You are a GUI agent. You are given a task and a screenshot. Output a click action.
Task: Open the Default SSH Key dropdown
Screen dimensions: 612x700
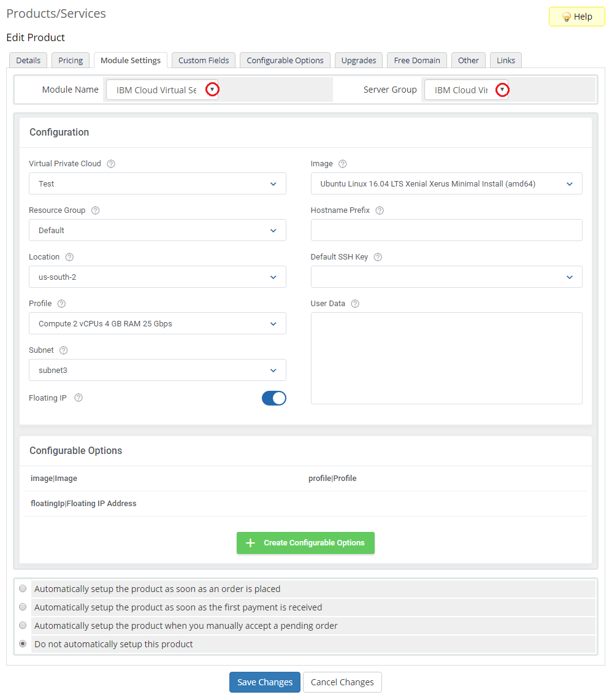pyautogui.click(x=446, y=277)
